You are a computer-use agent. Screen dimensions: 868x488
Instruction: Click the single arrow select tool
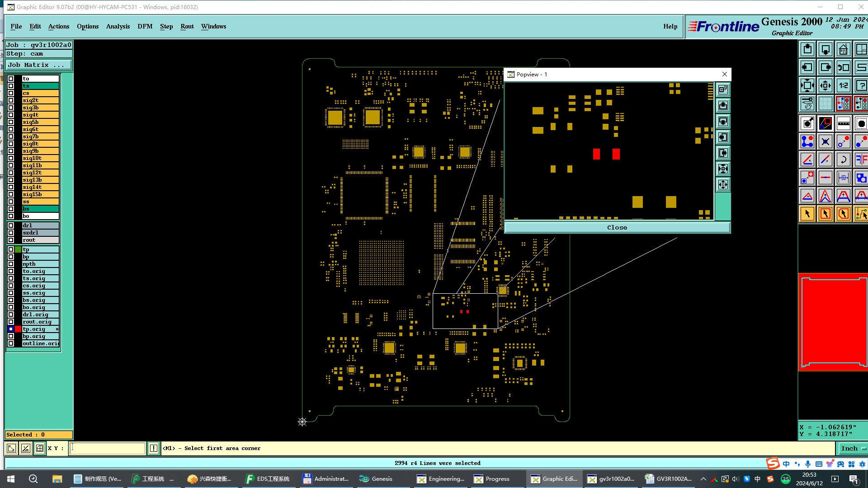[807, 214]
